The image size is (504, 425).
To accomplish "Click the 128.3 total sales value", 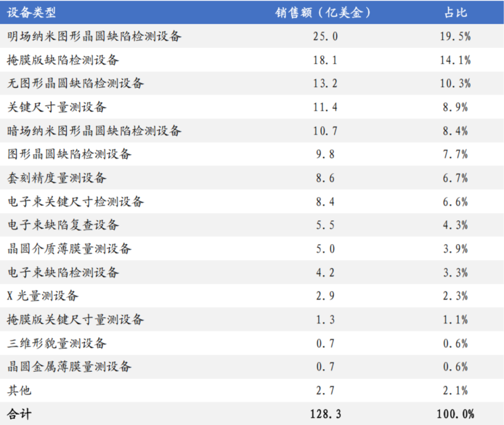I will [325, 414].
